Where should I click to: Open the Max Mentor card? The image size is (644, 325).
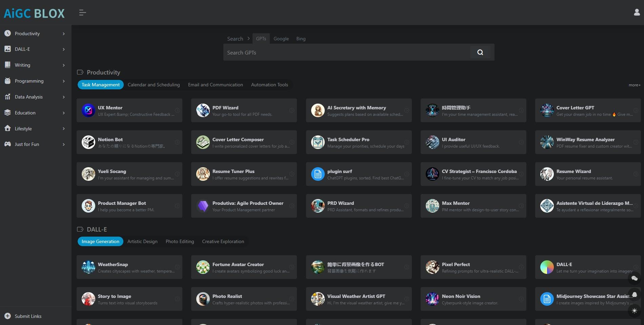tap(473, 206)
